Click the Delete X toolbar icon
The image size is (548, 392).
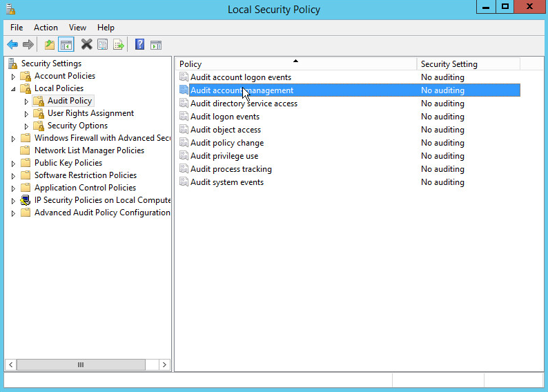(x=86, y=45)
